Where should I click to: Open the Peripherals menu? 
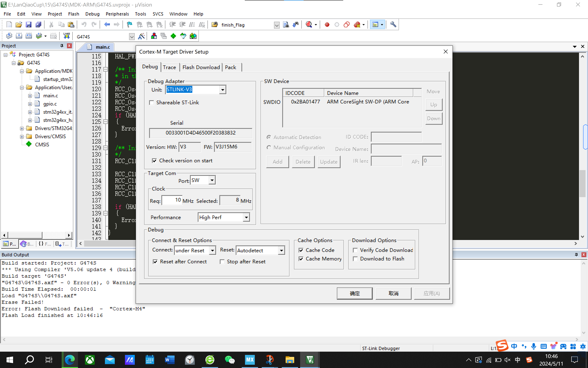(117, 14)
